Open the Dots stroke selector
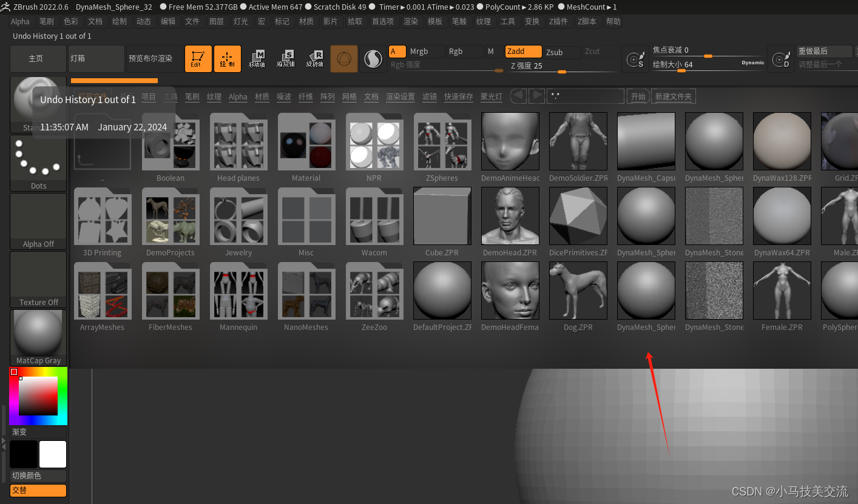The width and height of the screenshot is (858, 504). (38, 163)
